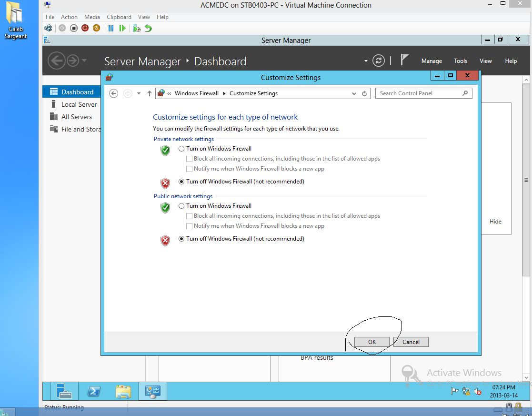Image resolution: width=532 pixels, height=416 pixels.
Task: Open Server Manager Tools menu
Action: tap(461, 61)
